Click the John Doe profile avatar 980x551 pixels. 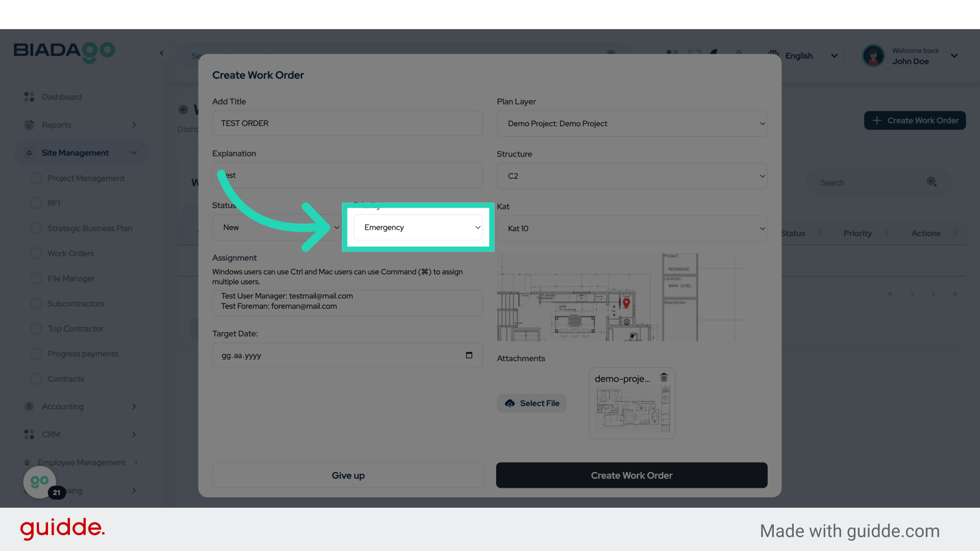(x=873, y=56)
